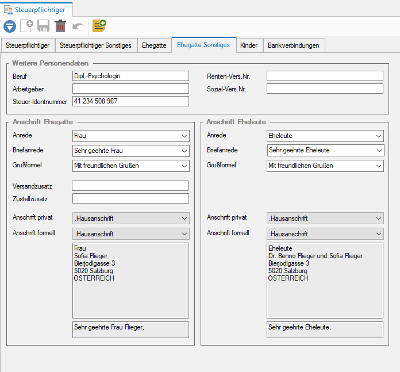Click the Versandzusatz input field
Image resolution: width=400 pixels, height=372 pixels.
pos(130,186)
